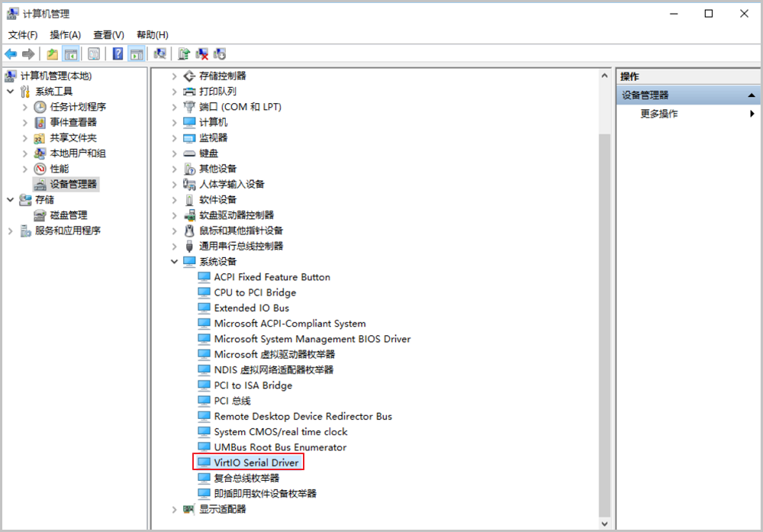
Task: Click the Back arrow in the toolbar
Action: pyautogui.click(x=11, y=54)
